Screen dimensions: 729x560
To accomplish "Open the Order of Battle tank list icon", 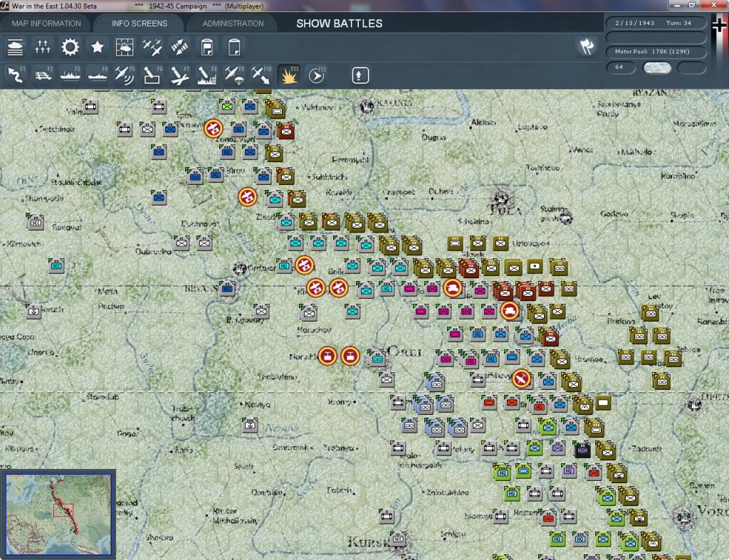I will tap(16, 48).
